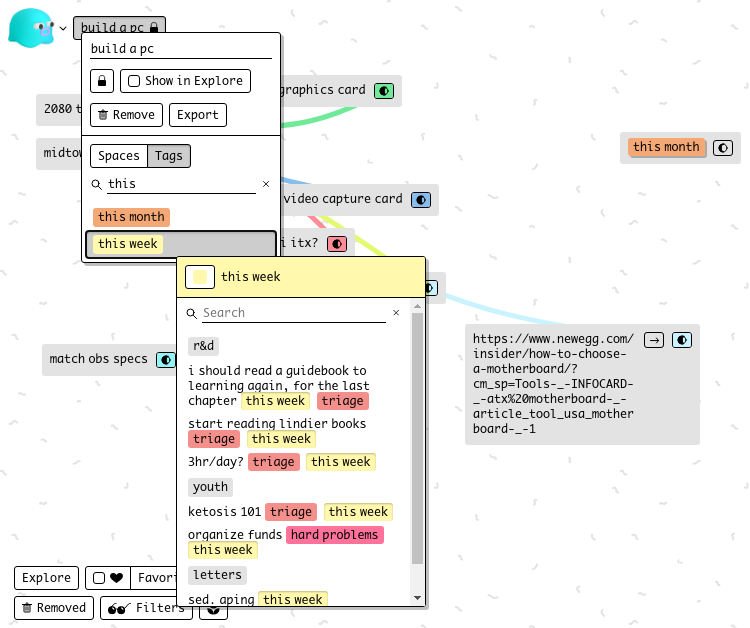Switch to the Tags tab
Image resolution: width=750 pixels, height=628 pixels.
(169, 156)
